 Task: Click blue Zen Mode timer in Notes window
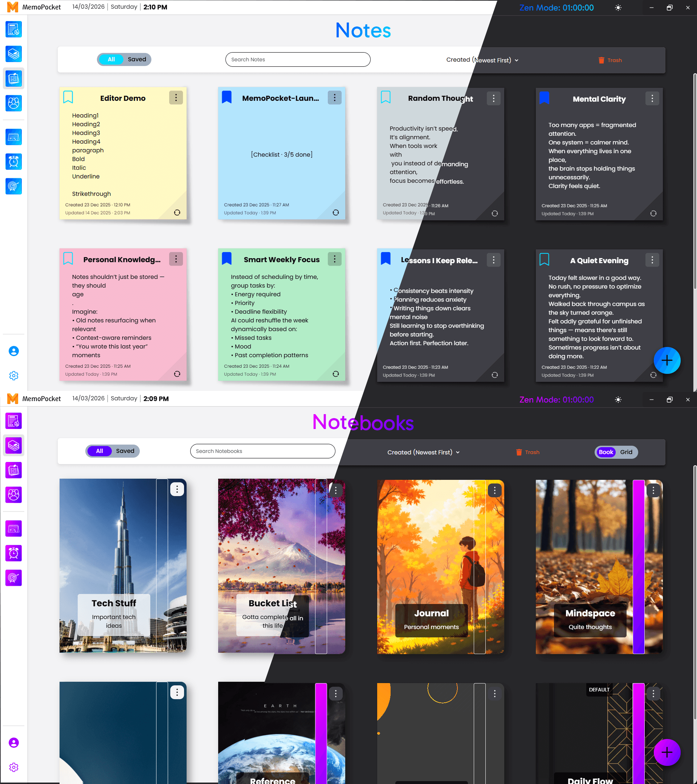(556, 8)
